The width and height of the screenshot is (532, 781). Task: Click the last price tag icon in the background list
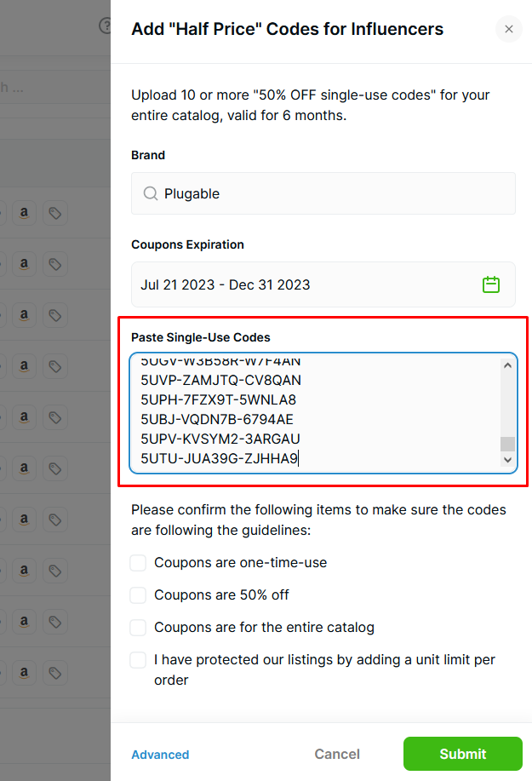[x=54, y=673]
